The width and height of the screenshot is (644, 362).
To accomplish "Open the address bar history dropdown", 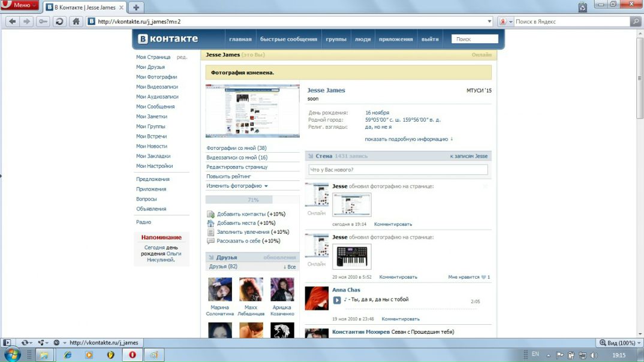I will click(490, 22).
